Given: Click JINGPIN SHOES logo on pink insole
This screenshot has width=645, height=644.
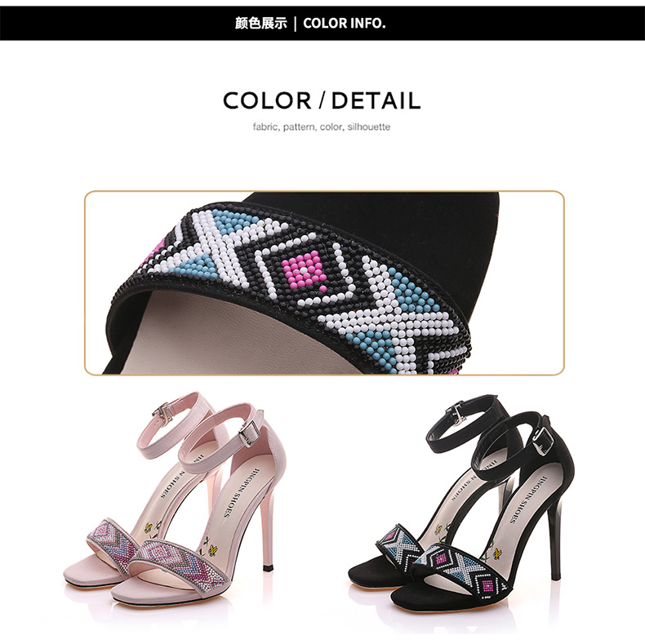Looking at the screenshot, I should (x=240, y=492).
